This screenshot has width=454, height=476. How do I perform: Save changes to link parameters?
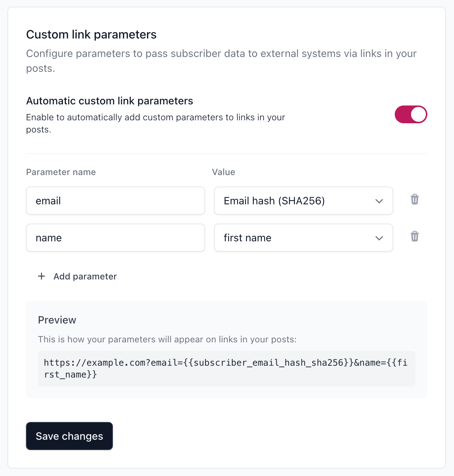(69, 436)
